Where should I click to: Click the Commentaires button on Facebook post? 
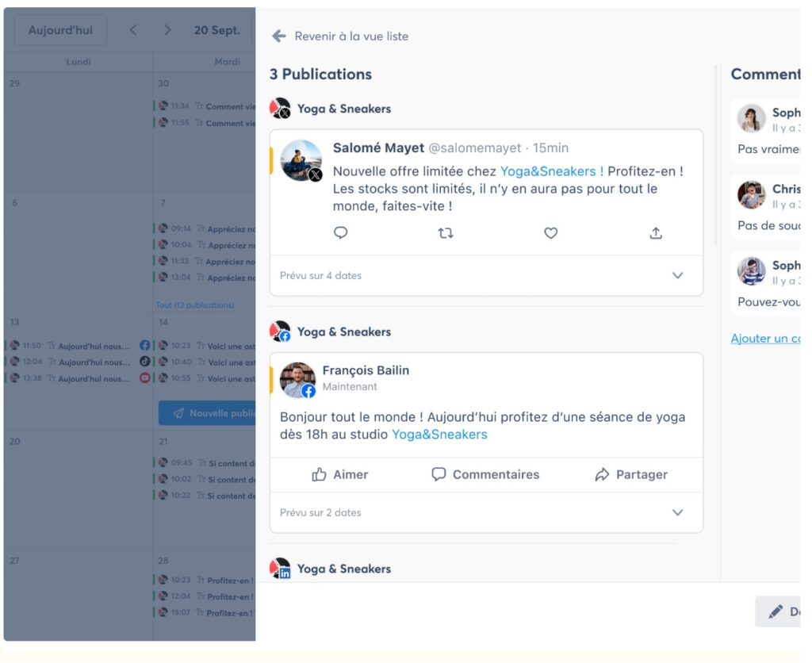pyautogui.click(x=485, y=474)
